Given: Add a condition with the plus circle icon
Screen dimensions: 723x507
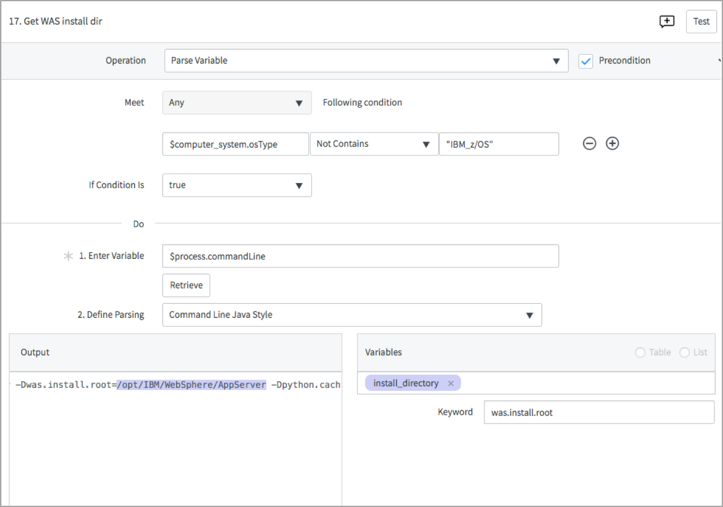Looking at the screenshot, I should 612,144.
